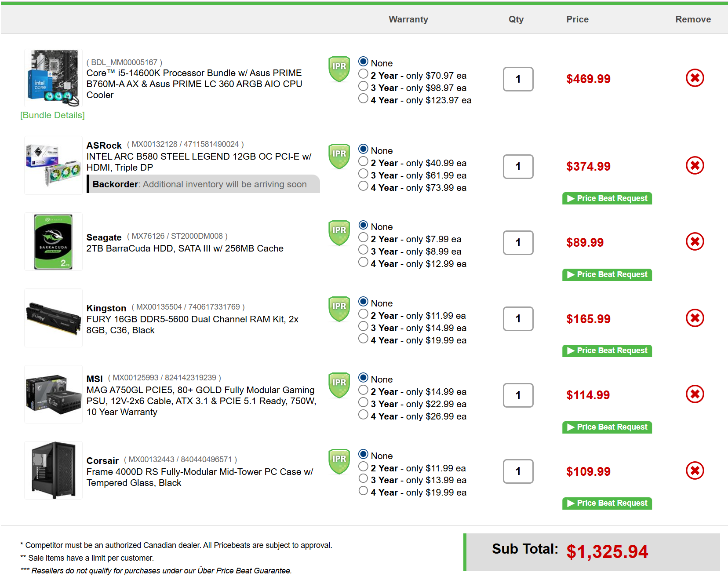Choose 4 Year warranty at $19.99 for Kingston
This screenshot has width=728, height=580.
tap(363, 339)
